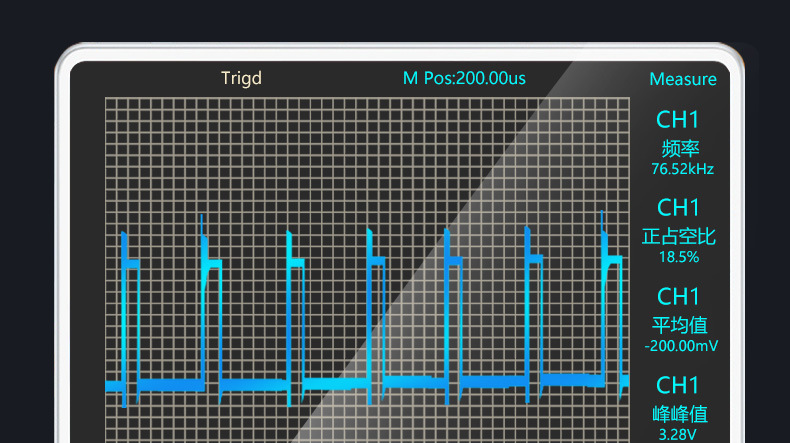Select the M Pos:200.00us readout
This screenshot has height=443, width=790.
pos(464,78)
